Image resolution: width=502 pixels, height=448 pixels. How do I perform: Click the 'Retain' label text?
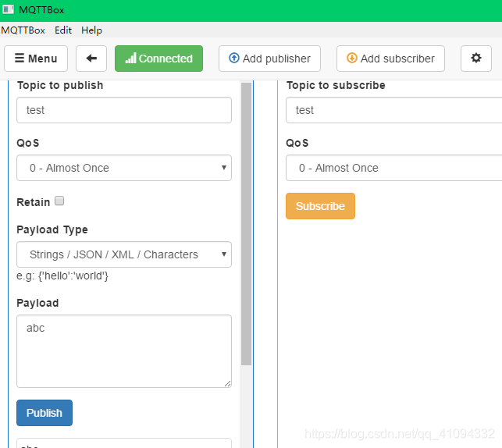(34, 202)
